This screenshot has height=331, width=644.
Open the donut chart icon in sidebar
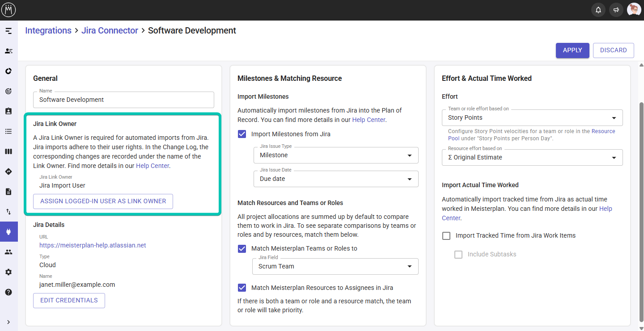click(8, 71)
